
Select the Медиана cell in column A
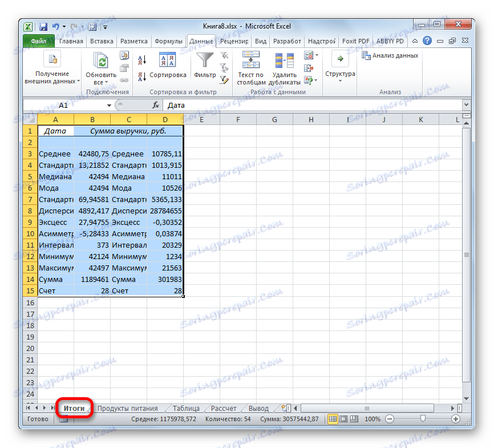pos(56,176)
